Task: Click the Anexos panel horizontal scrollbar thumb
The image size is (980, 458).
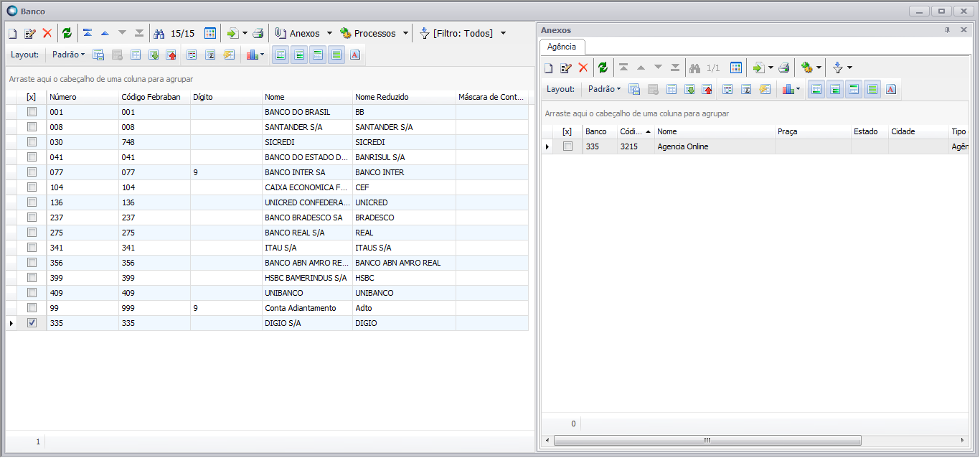Action: (x=707, y=440)
